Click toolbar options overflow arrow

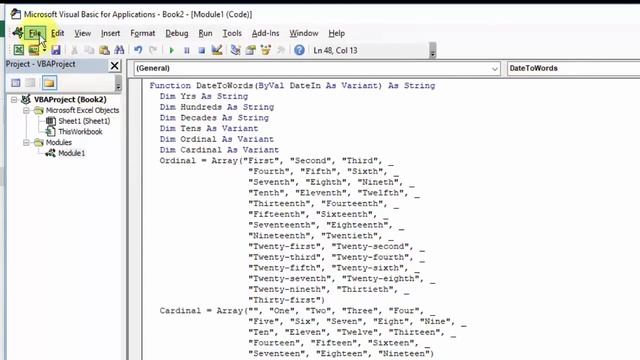(x=433, y=51)
